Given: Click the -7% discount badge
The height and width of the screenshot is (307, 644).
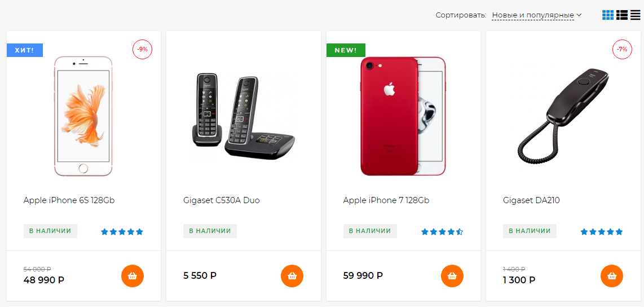Looking at the screenshot, I should pos(621,50).
